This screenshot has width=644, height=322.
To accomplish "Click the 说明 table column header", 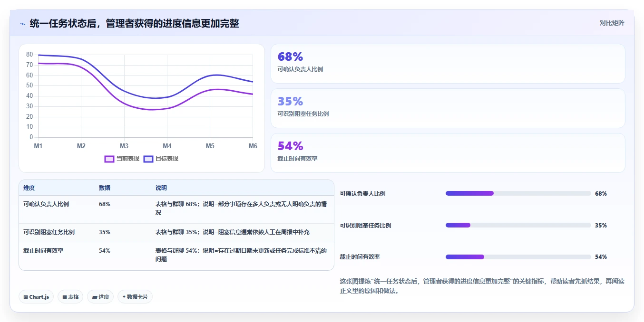I will tap(161, 188).
